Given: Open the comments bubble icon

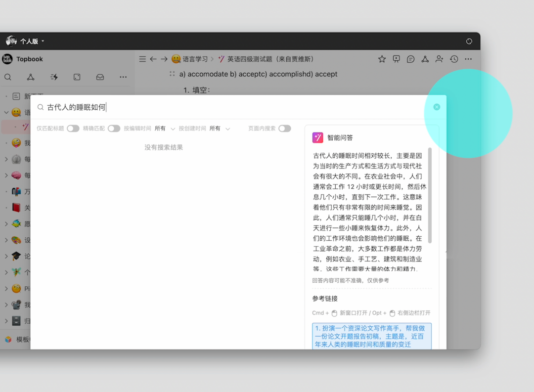Looking at the screenshot, I should [x=410, y=59].
